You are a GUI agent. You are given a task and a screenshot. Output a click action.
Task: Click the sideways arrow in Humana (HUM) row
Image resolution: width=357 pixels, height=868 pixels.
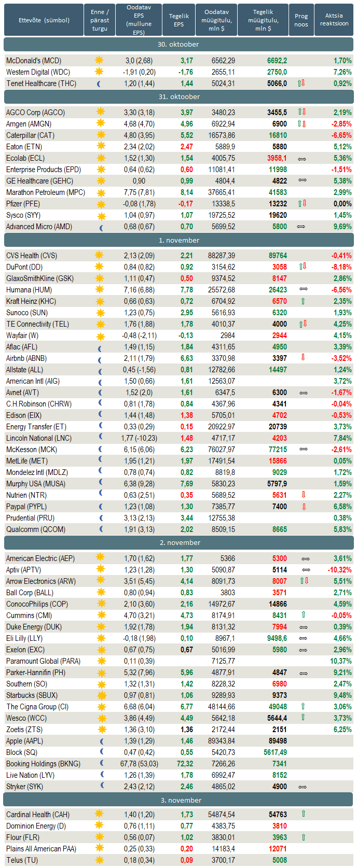coord(304,289)
